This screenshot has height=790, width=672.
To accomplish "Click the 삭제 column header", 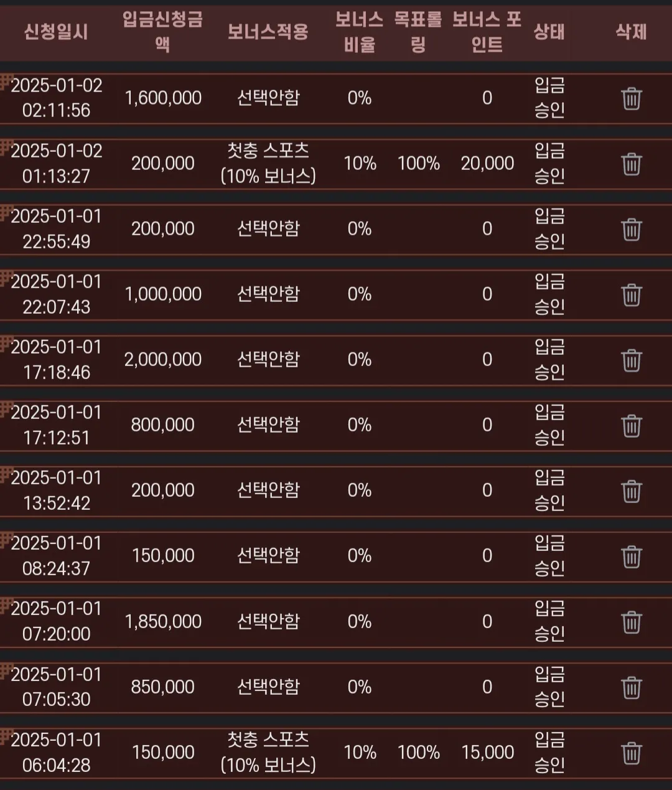I will 631,31.
